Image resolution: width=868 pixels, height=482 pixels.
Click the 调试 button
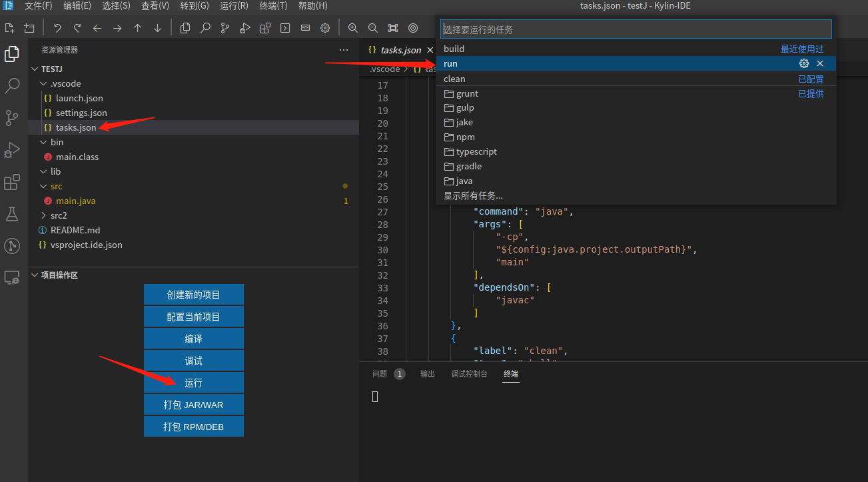click(194, 361)
